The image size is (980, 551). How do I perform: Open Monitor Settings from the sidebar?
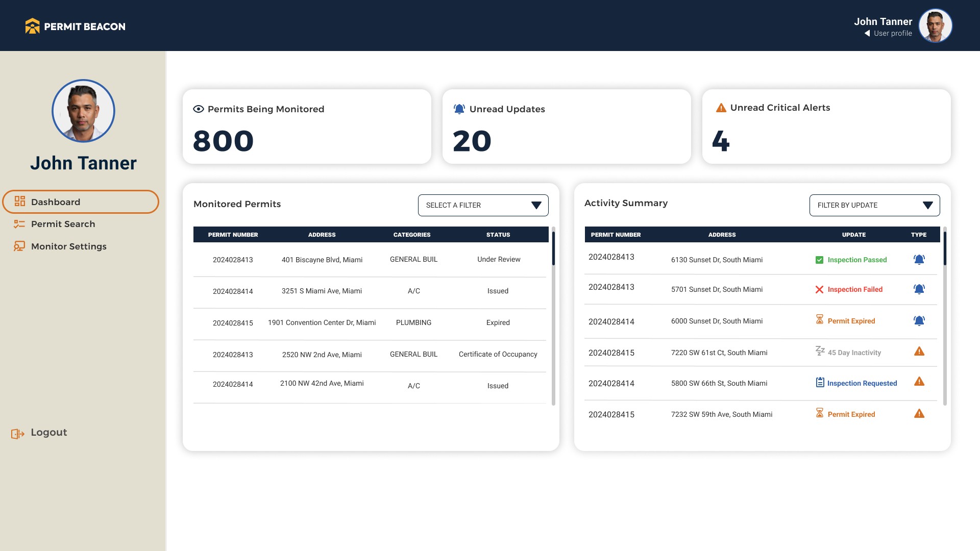point(68,246)
